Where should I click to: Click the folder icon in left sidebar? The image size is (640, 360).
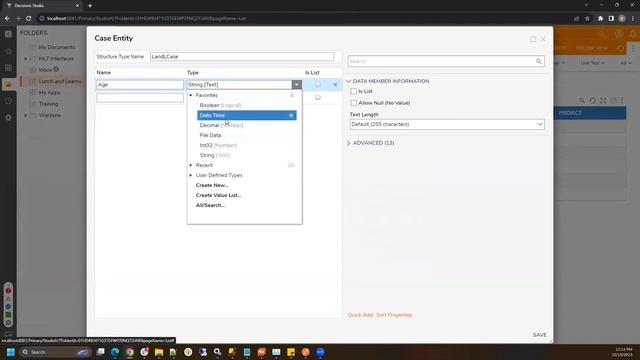(x=8, y=84)
